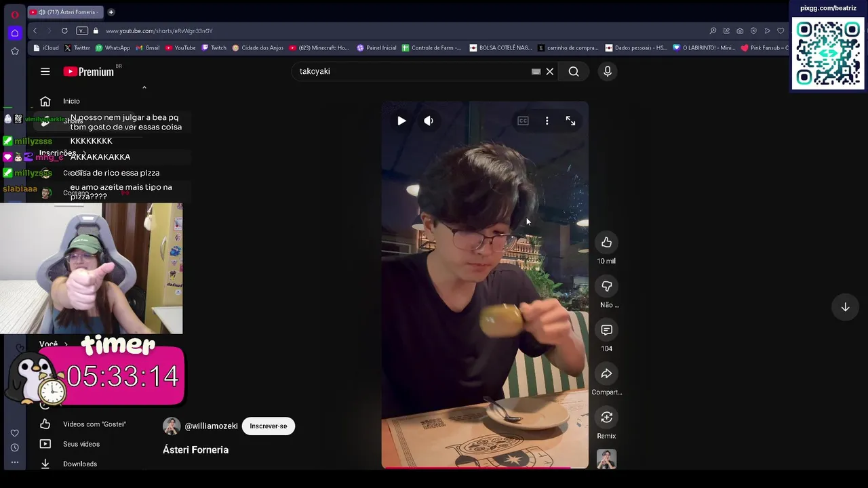The height and width of the screenshot is (488, 868).
Task: Mute the Short's volume speaker icon
Action: [x=429, y=121]
